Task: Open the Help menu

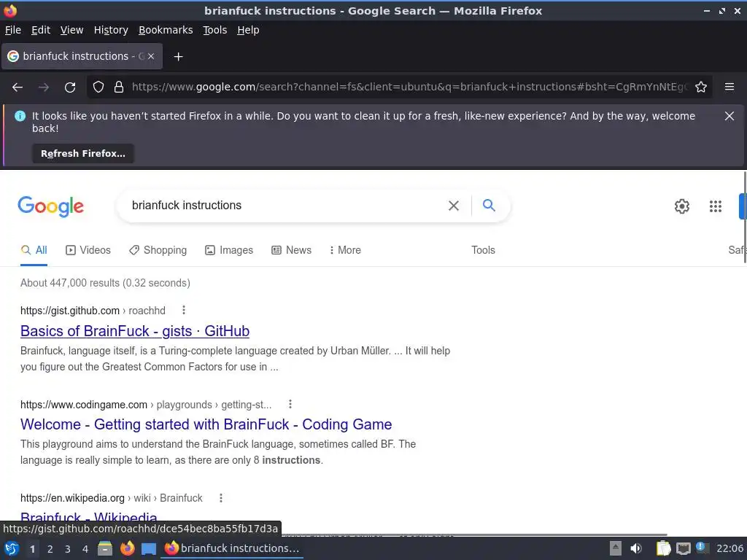Action: tap(248, 30)
